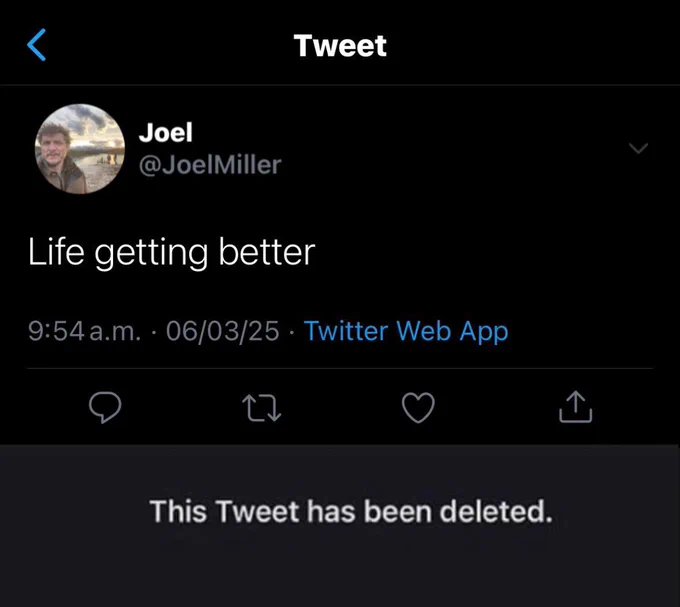
Task: Like the tweet with the heart icon
Action: (x=418, y=408)
